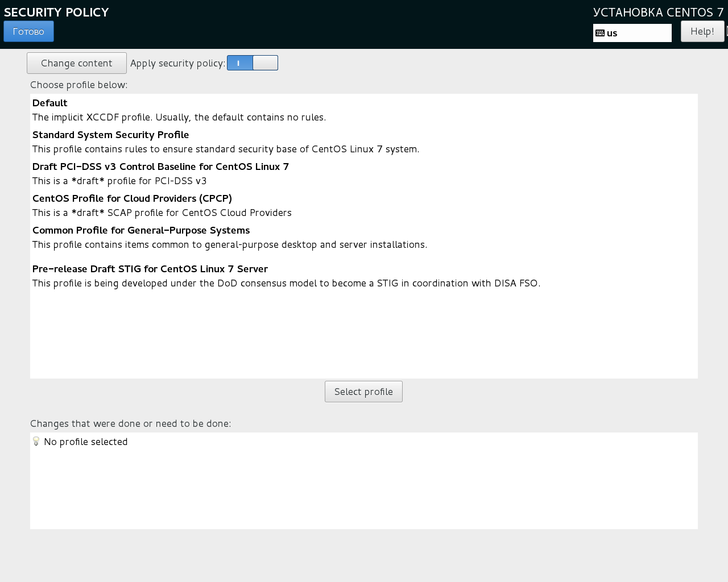Click the description about DISA FSO coordination
728x582 pixels.
coord(287,283)
